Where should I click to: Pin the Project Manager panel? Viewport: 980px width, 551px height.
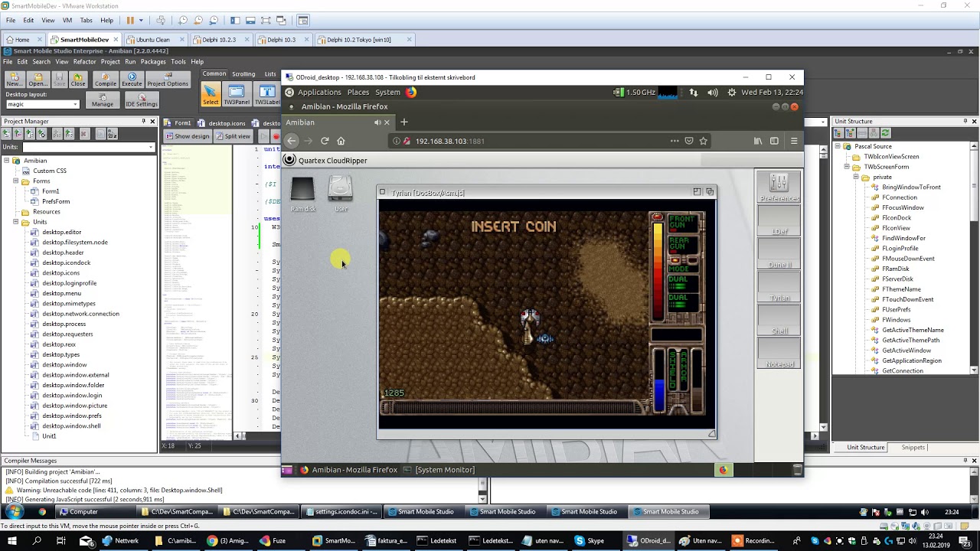pos(143,121)
